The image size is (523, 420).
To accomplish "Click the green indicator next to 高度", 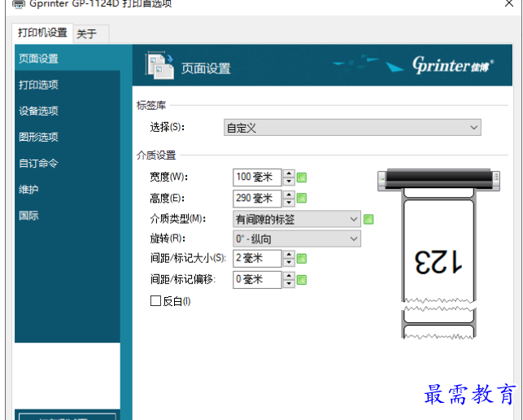I will [302, 199].
